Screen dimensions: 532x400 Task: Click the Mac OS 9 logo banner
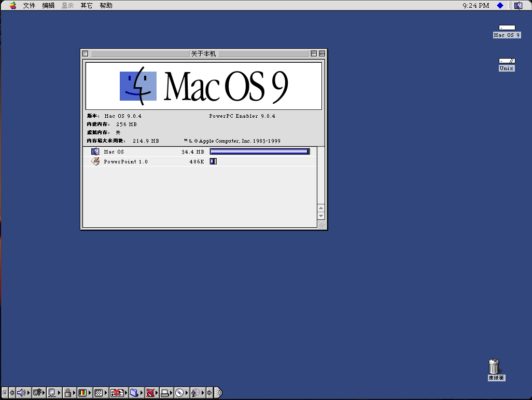[204, 86]
